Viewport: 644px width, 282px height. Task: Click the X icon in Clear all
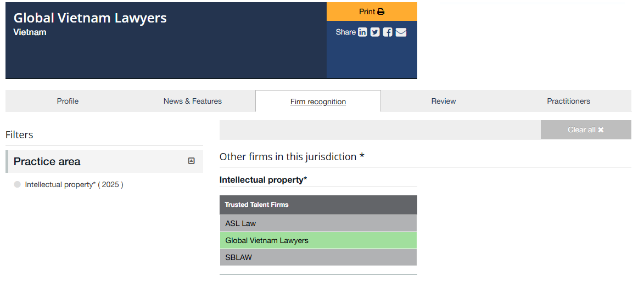[601, 130]
